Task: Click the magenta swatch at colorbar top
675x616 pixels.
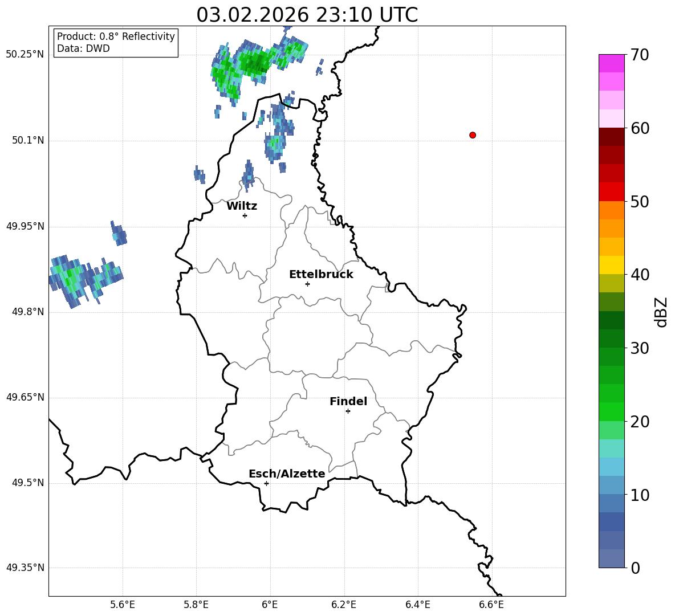Action: pyautogui.click(x=611, y=63)
